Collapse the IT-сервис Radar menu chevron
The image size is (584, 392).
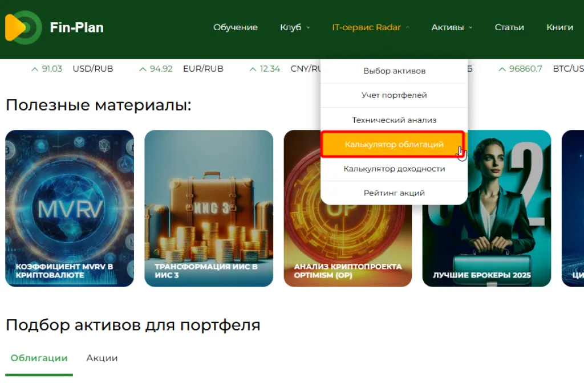point(407,27)
